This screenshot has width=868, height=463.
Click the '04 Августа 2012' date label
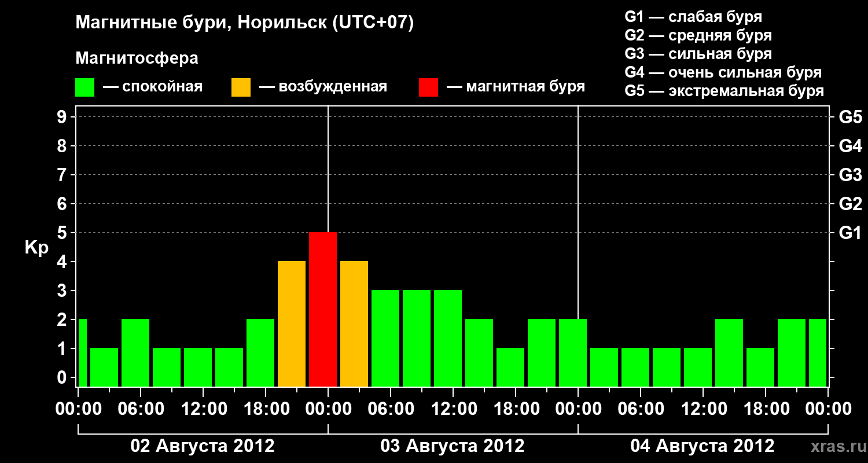coord(703,446)
